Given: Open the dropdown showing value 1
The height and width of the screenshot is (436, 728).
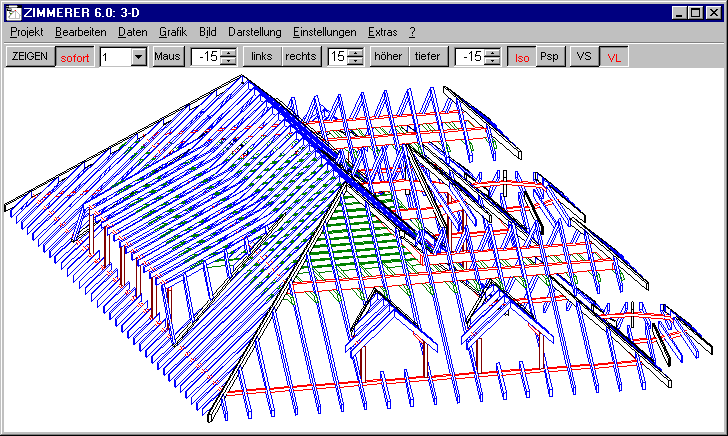Looking at the screenshot, I should coord(137,57).
